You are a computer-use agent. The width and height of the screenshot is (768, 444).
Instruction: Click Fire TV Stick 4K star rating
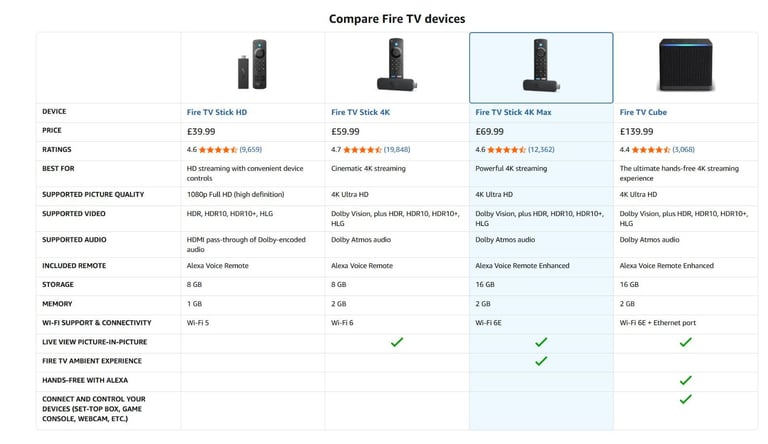[x=362, y=150]
